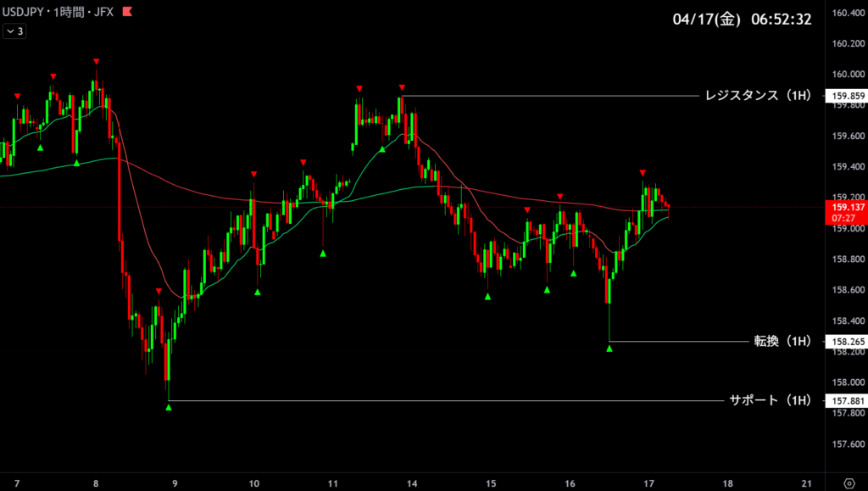
Task: Select the サポート（1H） line label
Action: pos(770,400)
